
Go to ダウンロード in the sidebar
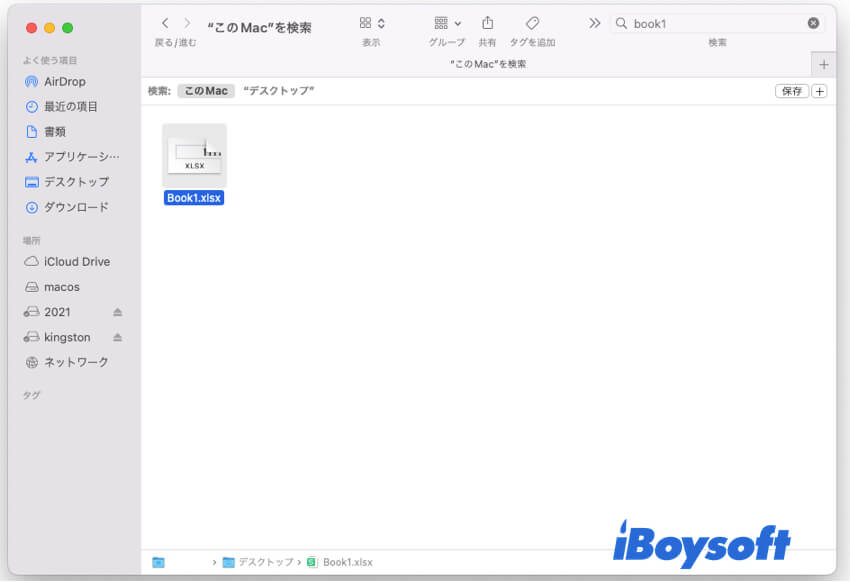[x=76, y=207]
